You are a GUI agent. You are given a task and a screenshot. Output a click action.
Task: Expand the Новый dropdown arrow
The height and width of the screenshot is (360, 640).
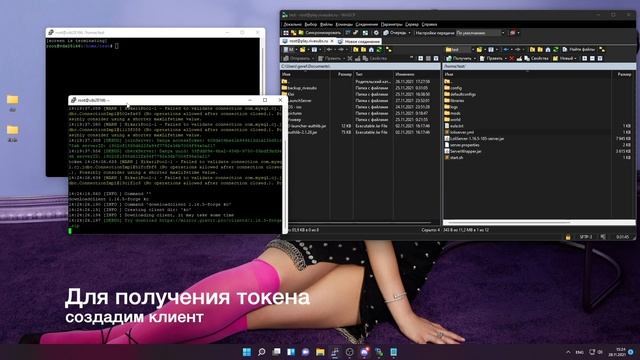576,58
